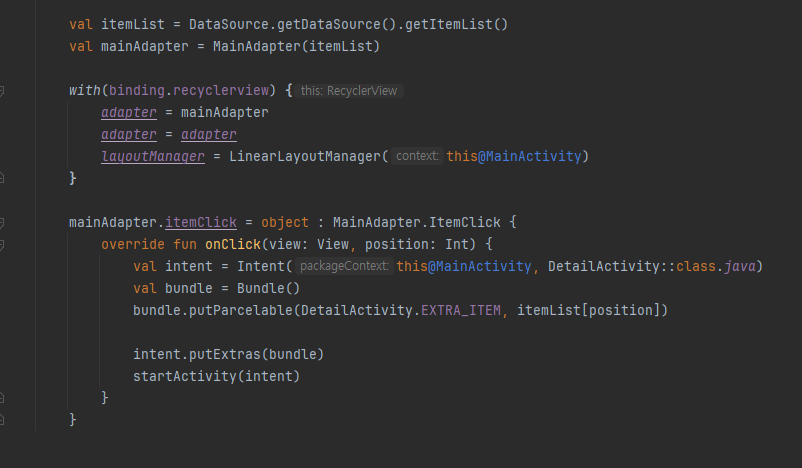This screenshot has width=802, height=468.
Task: Click 'DetailActivity::class.java' argument
Action: coord(652,266)
